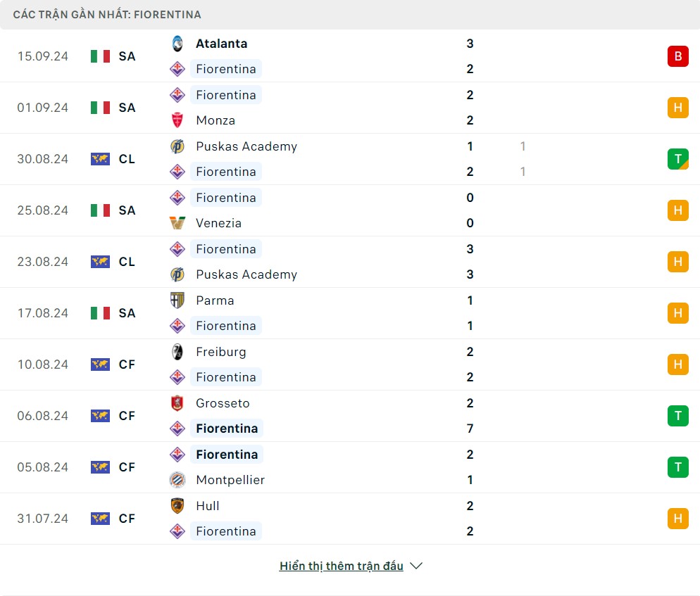Viewport: 700px width, 596px height.
Task: Click green T badge for Grosseto match
Action: click(677, 416)
